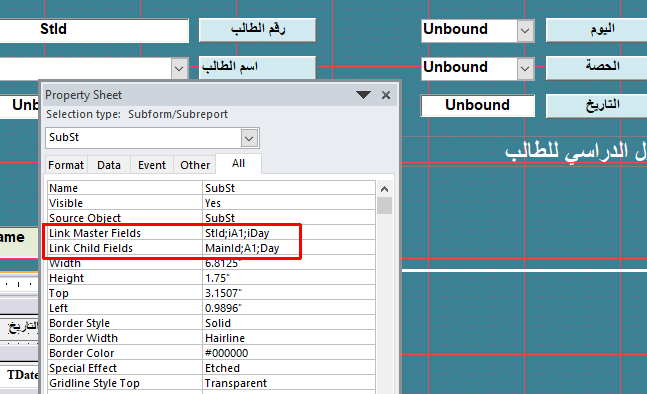Click the Top value 3.1507"
Image resolution: width=647 pixels, height=394 pixels.
point(289,293)
